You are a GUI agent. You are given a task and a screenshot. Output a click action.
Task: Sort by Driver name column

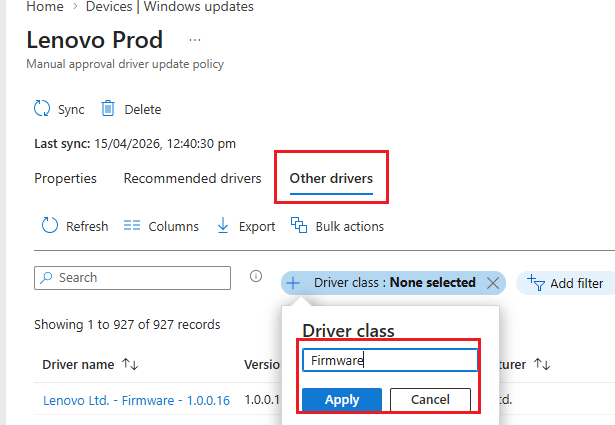(x=130, y=365)
